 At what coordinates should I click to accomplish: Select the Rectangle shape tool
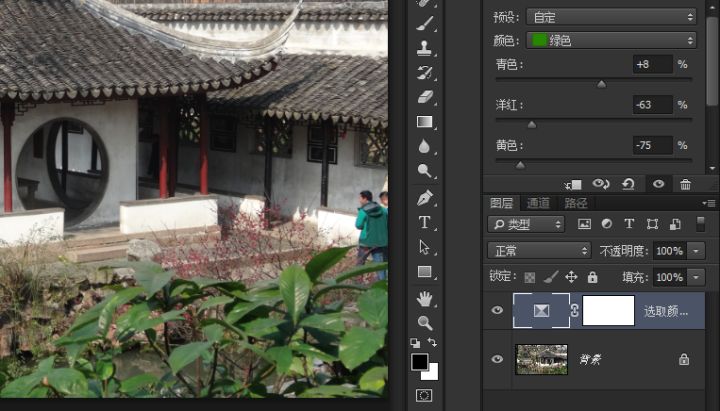(x=424, y=272)
